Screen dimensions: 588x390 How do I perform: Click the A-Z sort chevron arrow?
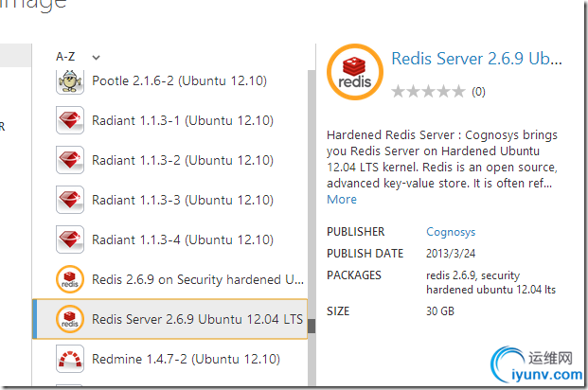coord(96,58)
